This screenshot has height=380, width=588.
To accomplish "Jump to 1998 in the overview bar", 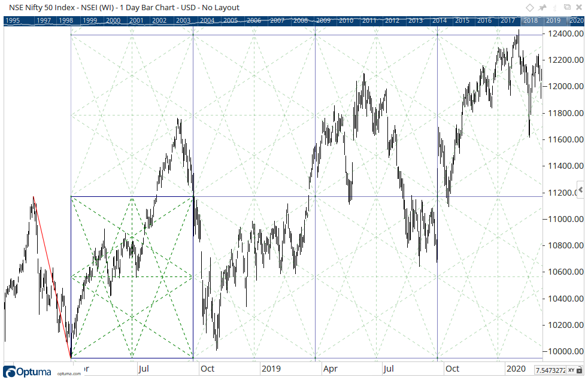I will point(66,20).
